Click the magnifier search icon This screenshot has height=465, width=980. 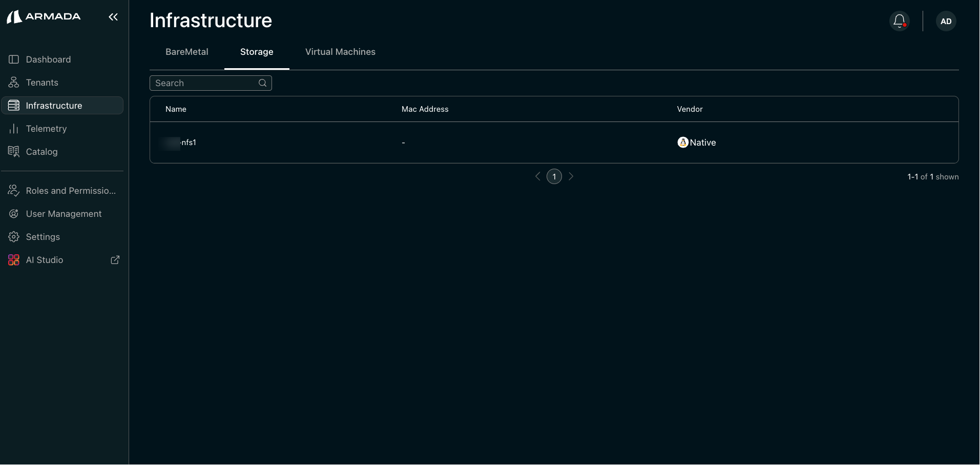pyautogui.click(x=263, y=83)
